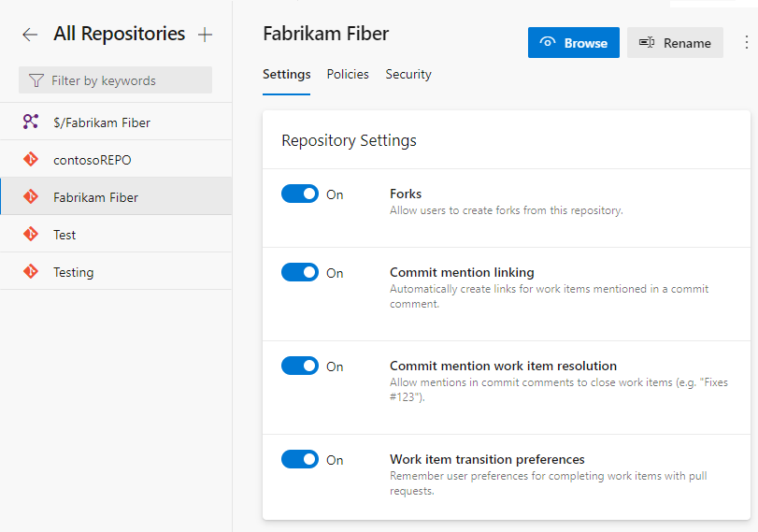Click On label beside transition preferences
The image size is (758, 532).
click(335, 460)
